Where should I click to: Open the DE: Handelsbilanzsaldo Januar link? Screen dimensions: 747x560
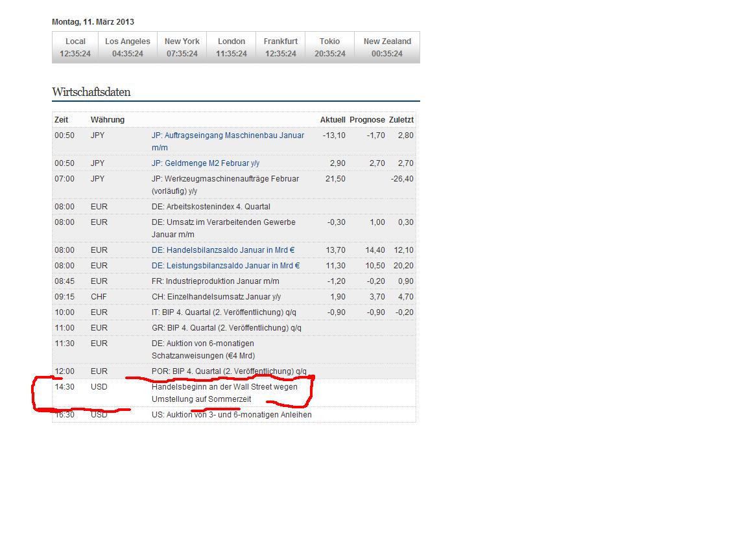click(223, 250)
